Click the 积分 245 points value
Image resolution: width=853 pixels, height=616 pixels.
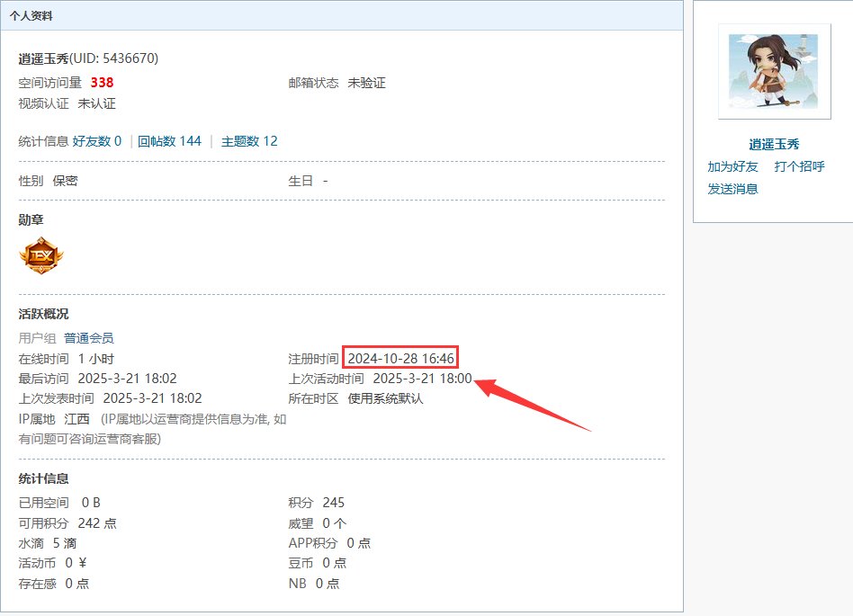point(333,502)
